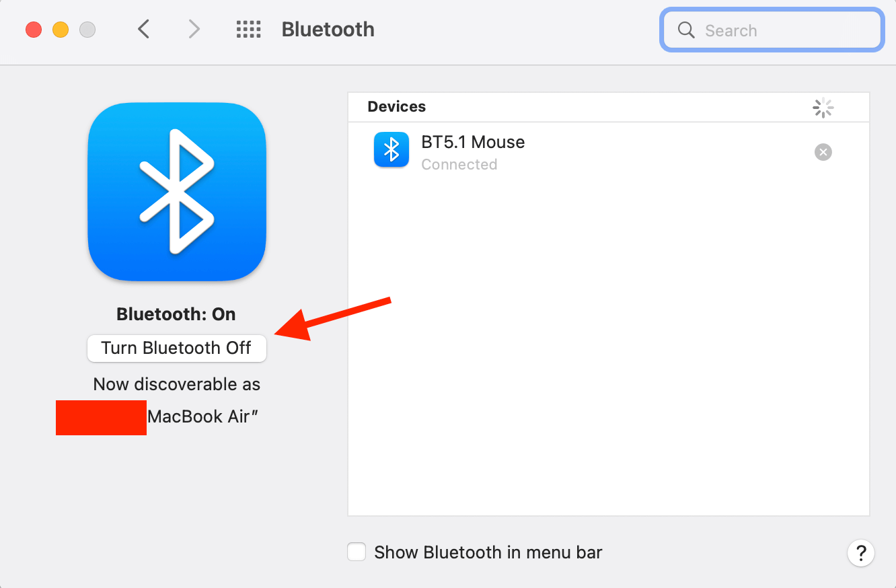Go forward using the right chevron
This screenshot has height=588, width=896.
pos(194,29)
